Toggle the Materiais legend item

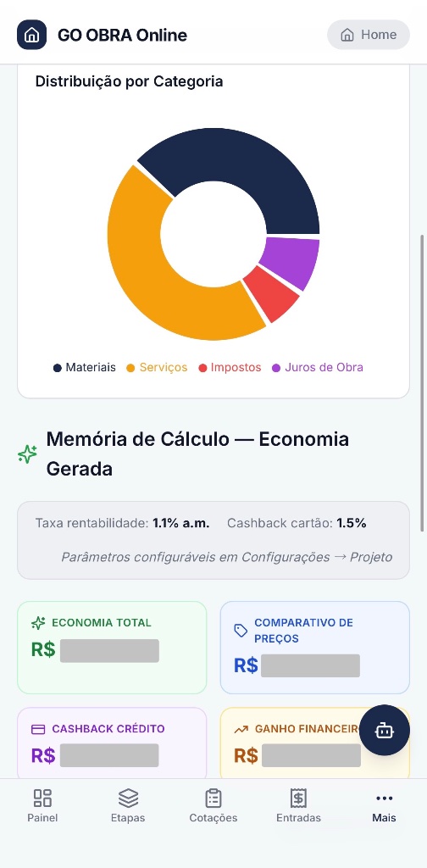pyautogui.click(x=85, y=368)
